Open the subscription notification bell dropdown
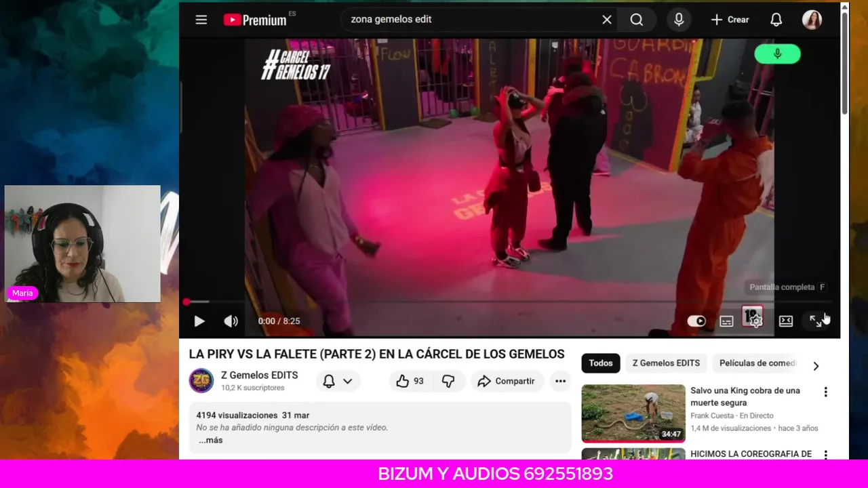 (338, 381)
